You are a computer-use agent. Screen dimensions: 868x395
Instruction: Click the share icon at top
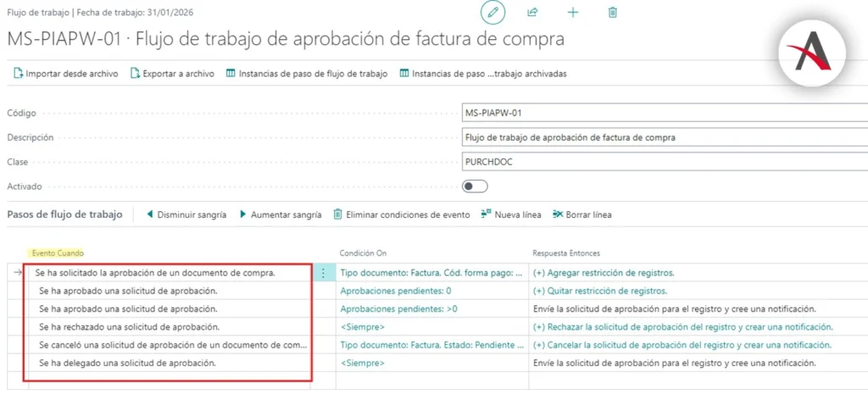533,13
